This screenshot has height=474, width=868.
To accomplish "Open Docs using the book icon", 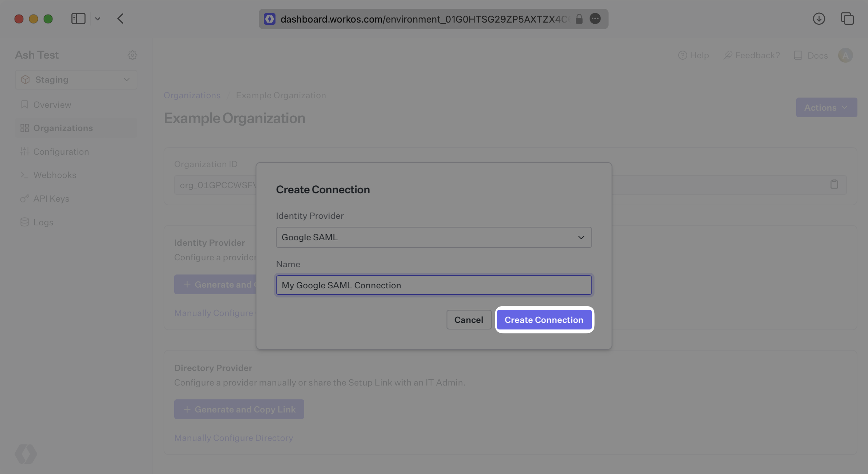I will [x=798, y=55].
